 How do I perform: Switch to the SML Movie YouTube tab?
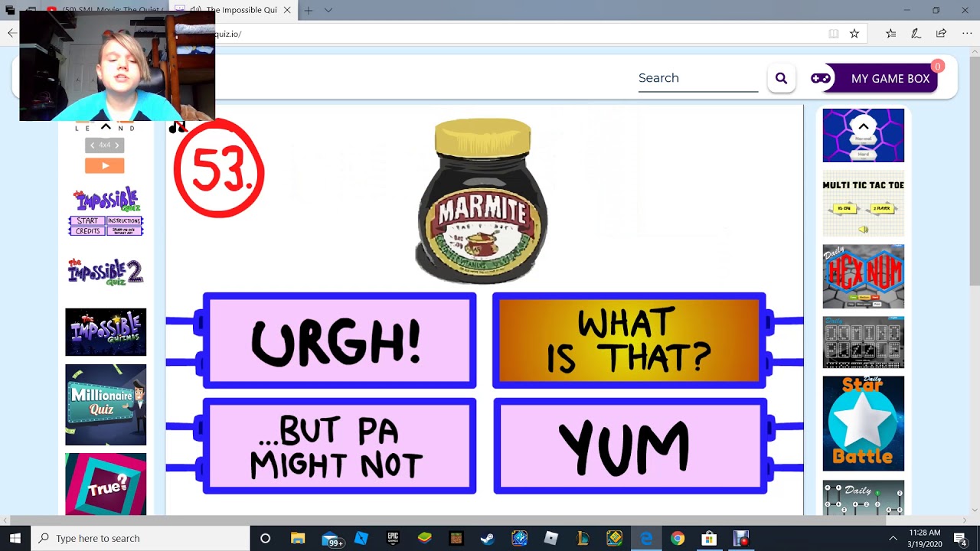103,10
